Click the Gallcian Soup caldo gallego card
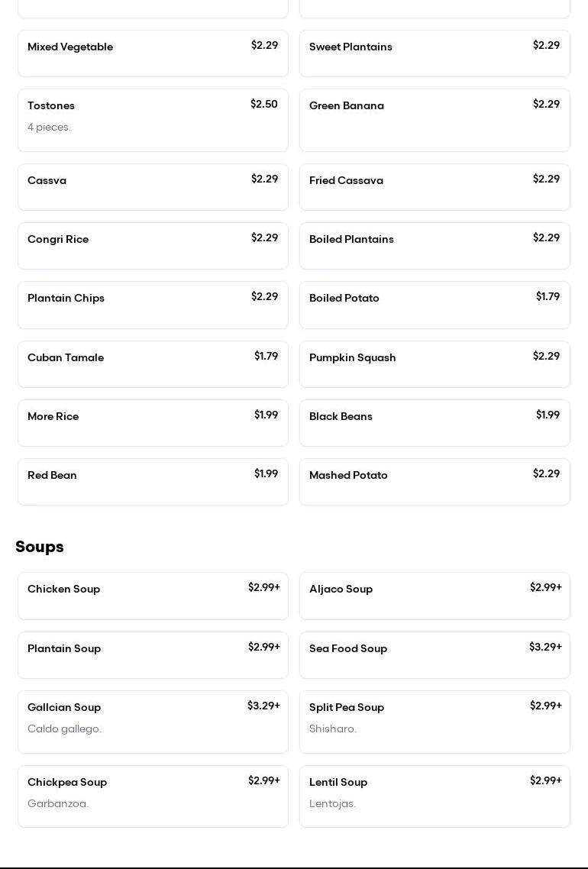Image resolution: width=588 pixels, height=869 pixels. tap(153, 722)
